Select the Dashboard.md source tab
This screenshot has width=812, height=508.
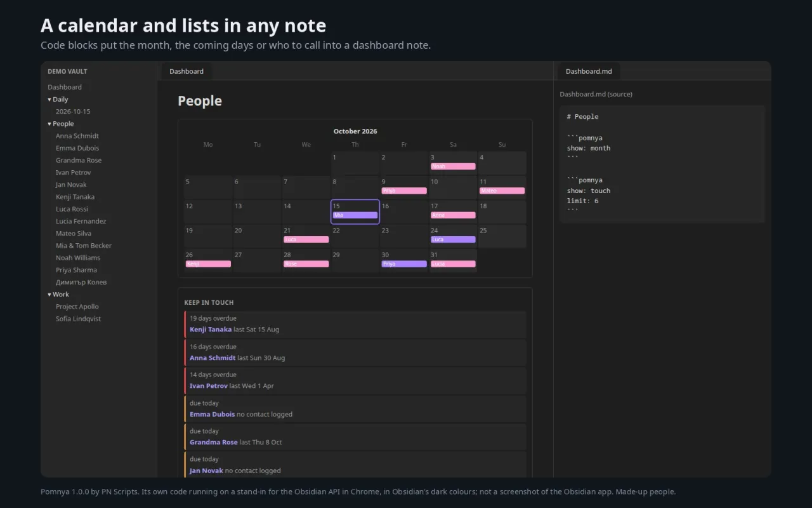589,71
